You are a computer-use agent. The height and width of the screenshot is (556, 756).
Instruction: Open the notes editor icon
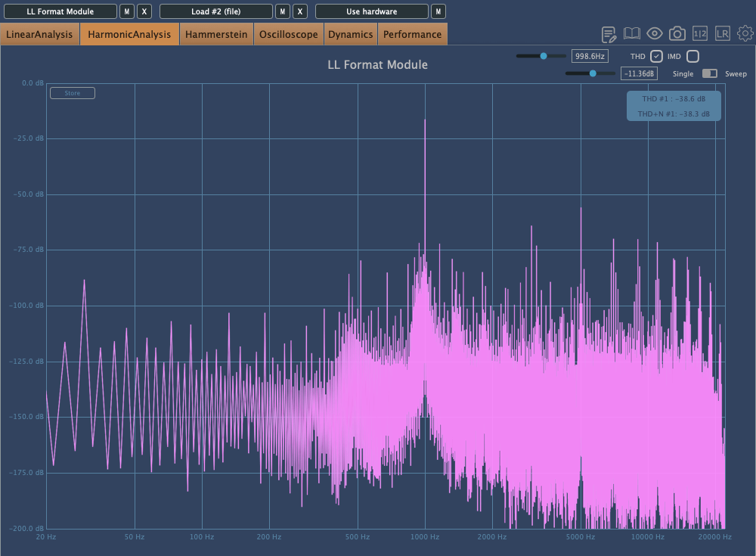pyautogui.click(x=609, y=34)
